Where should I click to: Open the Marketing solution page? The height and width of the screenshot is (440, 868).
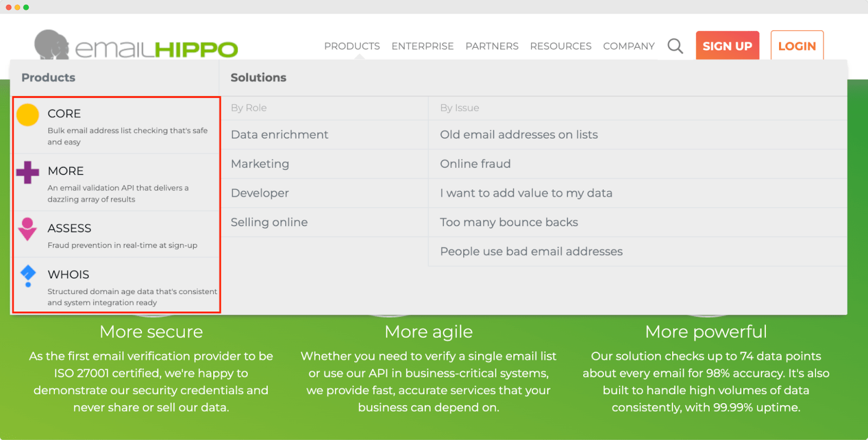click(x=260, y=164)
